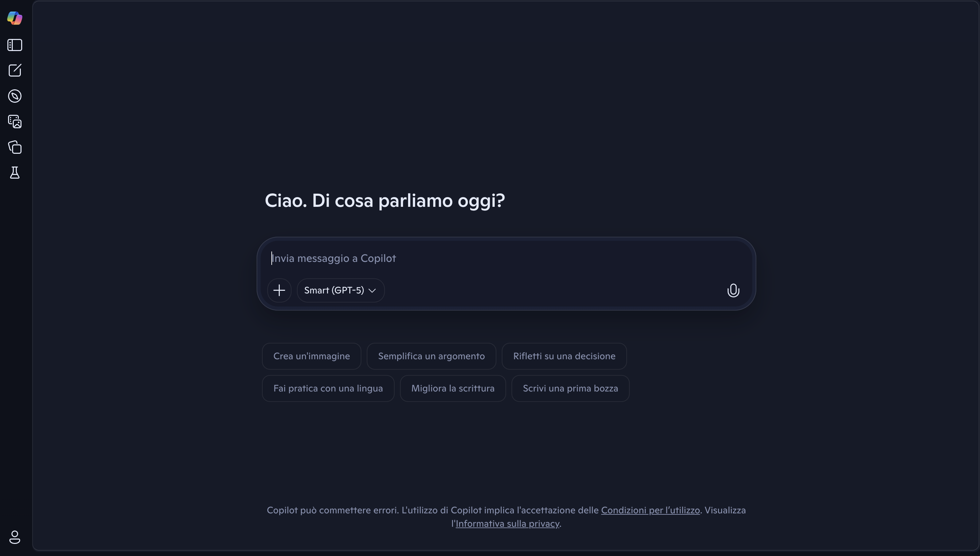Choose 'Scrivi una prima bozza' chip
Image resolution: width=980 pixels, height=556 pixels.
(x=570, y=388)
